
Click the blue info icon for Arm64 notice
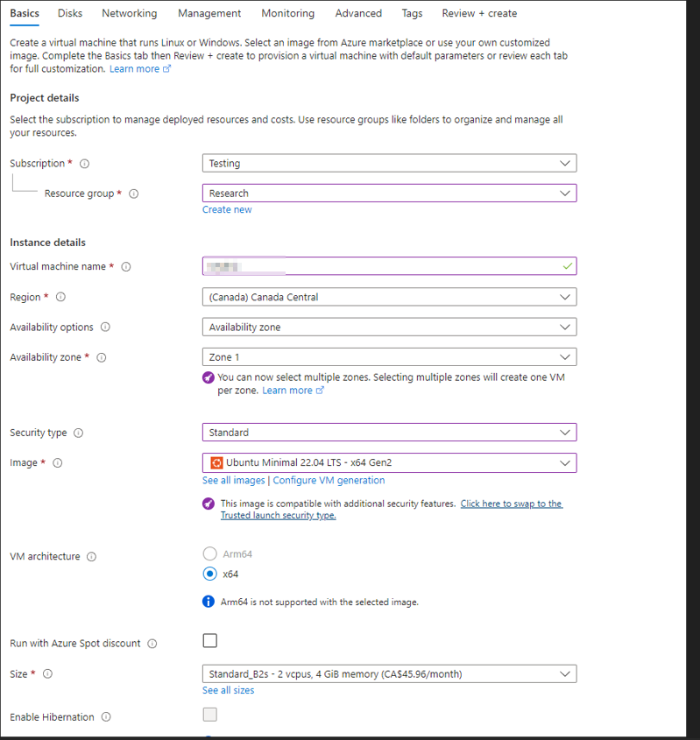(x=209, y=602)
